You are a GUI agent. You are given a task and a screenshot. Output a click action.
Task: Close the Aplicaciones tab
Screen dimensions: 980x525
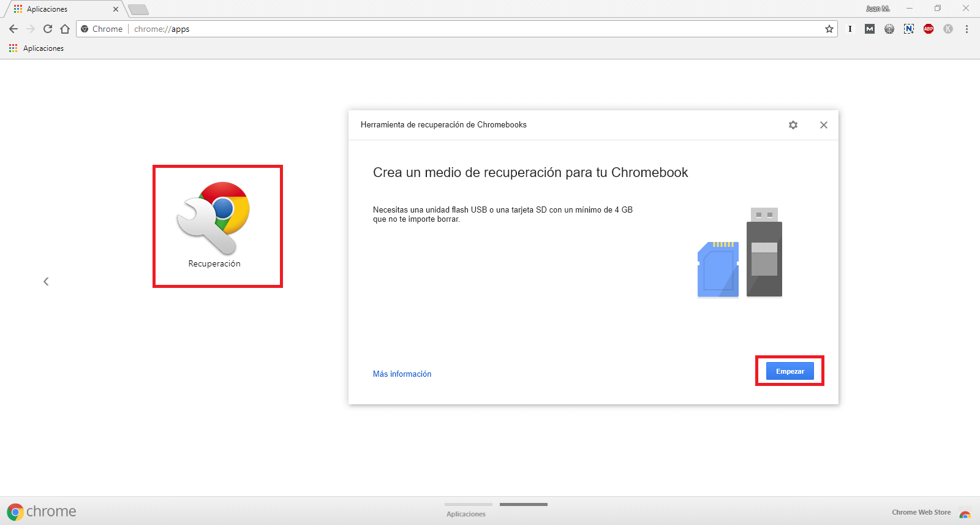pyautogui.click(x=116, y=9)
